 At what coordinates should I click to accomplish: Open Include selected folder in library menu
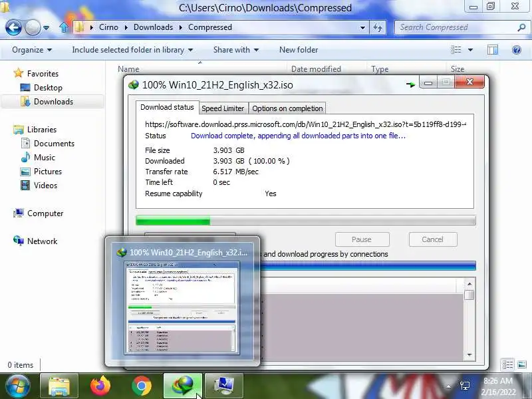coord(132,50)
